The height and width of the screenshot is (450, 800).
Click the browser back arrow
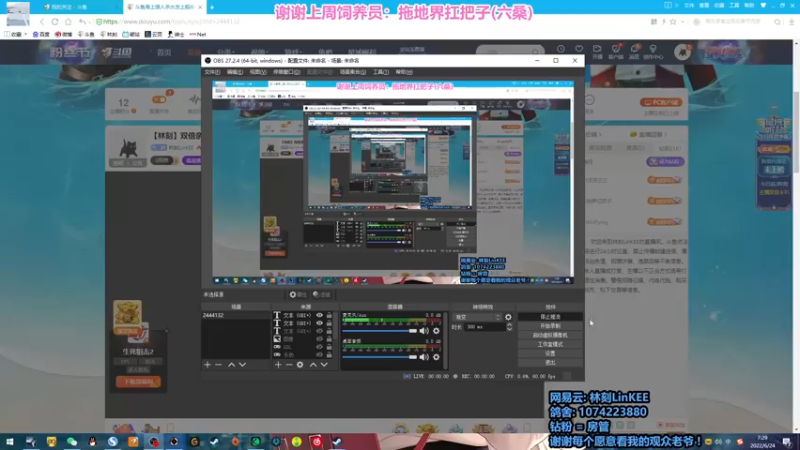(x=42, y=22)
